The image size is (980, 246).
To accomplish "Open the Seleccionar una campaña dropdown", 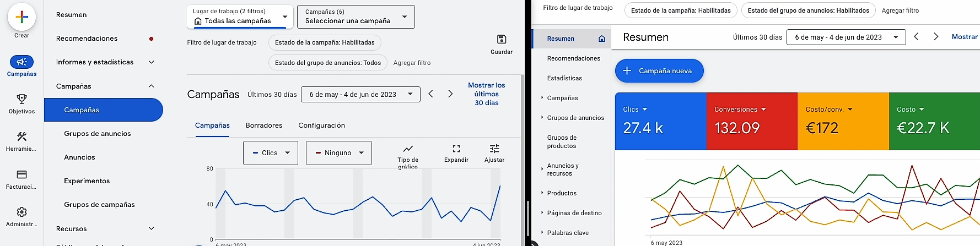I will pyautogui.click(x=356, y=17).
